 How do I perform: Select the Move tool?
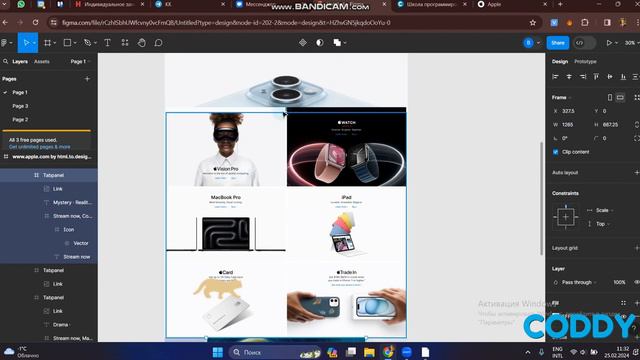tap(26, 42)
